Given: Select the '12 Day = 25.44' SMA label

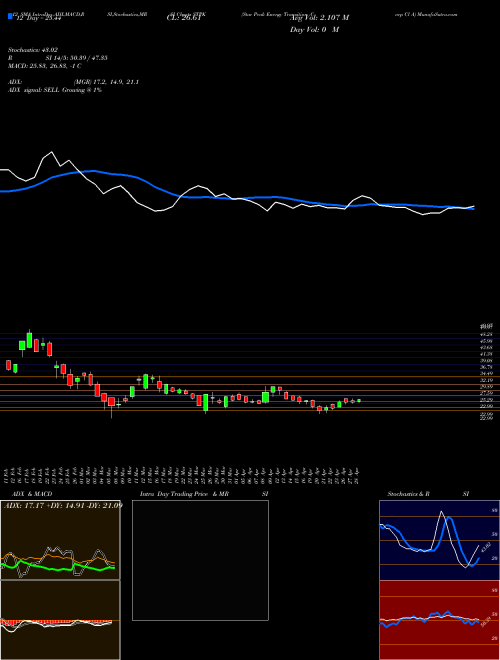Looking at the screenshot, I should (x=38, y=18).
